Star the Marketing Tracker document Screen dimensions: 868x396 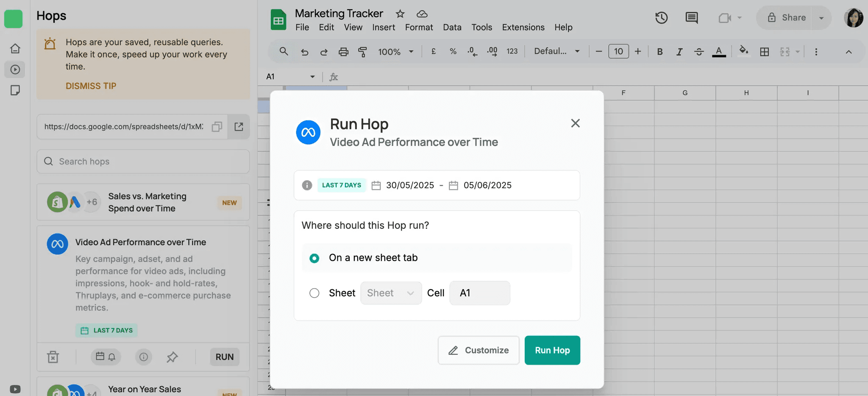[400, 14]
